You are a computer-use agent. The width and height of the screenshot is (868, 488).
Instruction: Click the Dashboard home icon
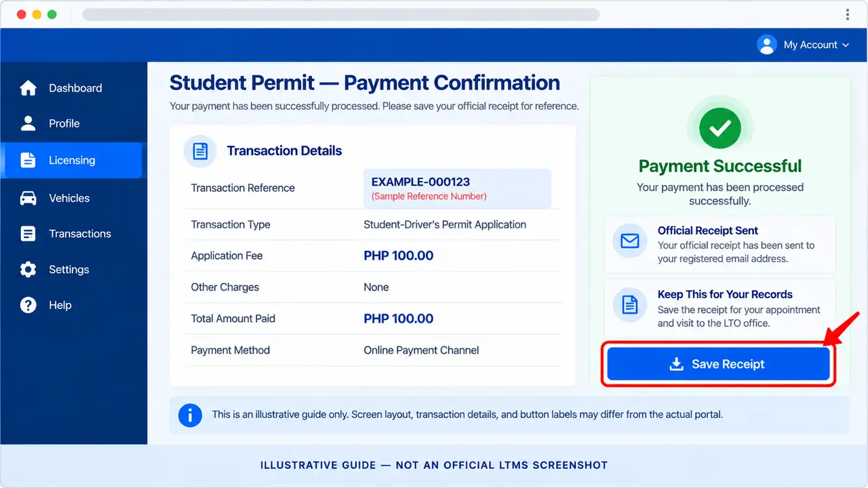click(x=28, y=88)
